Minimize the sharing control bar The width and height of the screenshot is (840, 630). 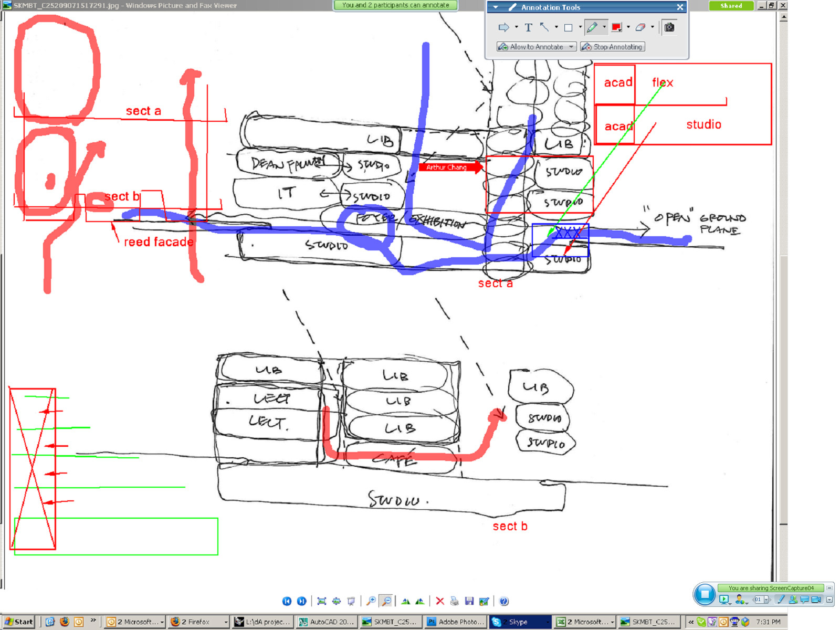[829, 588]
